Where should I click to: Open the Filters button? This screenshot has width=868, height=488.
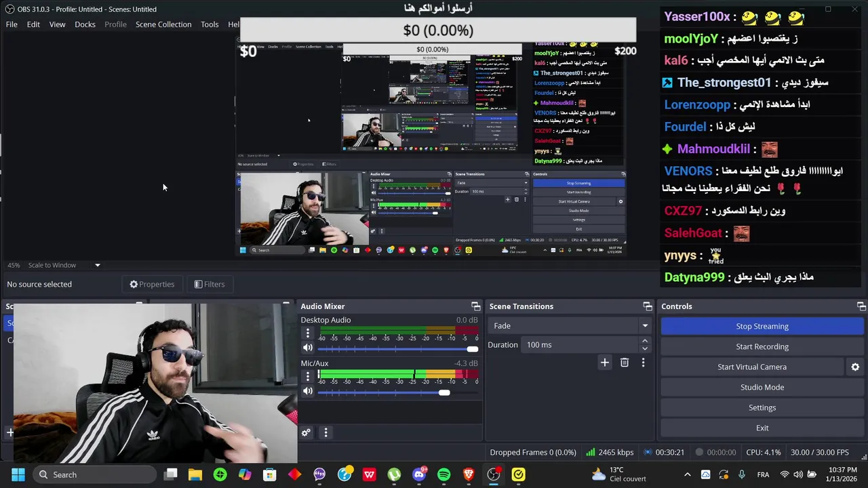pyautogui.click(x=209, y=284)
